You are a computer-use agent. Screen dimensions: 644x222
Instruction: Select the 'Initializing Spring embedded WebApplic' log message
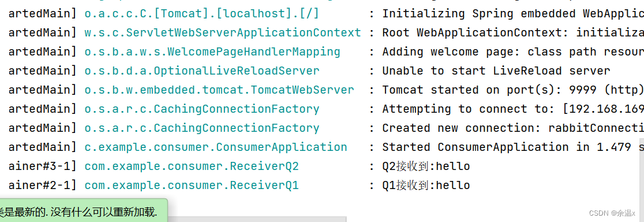[513, 13]
